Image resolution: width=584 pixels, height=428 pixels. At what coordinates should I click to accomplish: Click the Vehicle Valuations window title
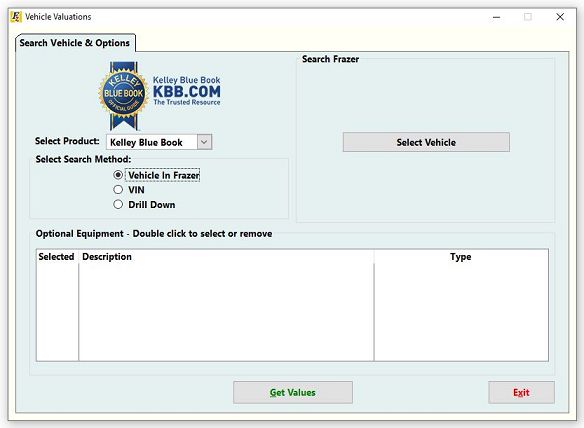pos(58,17)
